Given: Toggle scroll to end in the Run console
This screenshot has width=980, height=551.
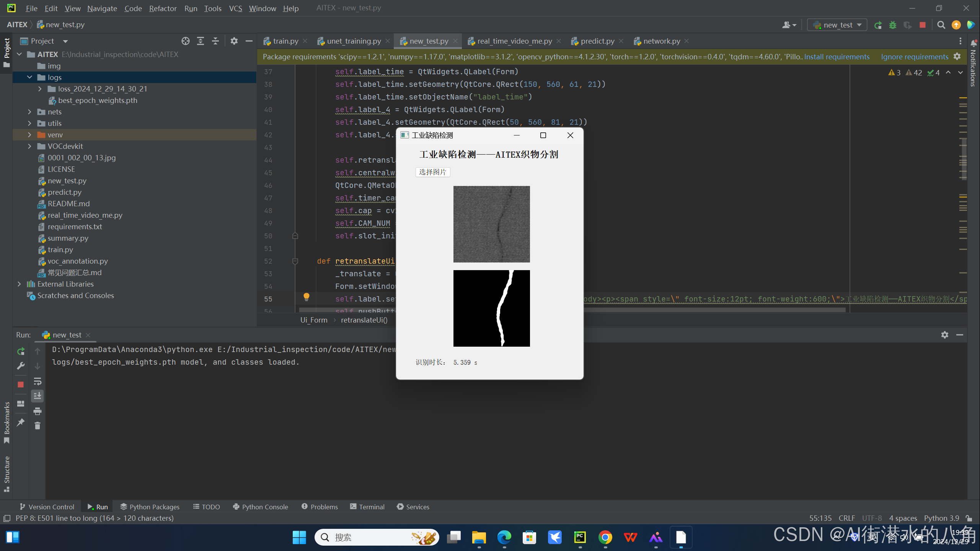Looking at the screenshot, I should click(x=38, y=396).
